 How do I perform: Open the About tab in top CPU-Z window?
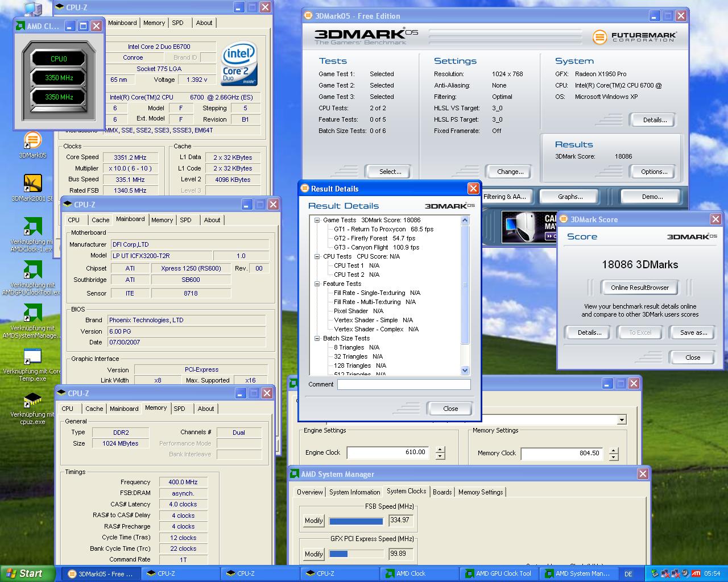[x=204, y=23]
